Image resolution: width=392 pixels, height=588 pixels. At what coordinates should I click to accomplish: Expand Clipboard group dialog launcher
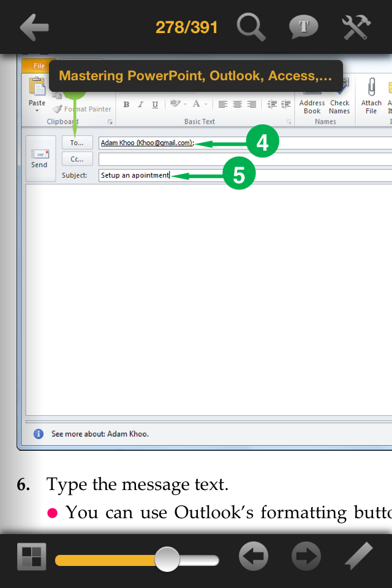pos(110,122)
